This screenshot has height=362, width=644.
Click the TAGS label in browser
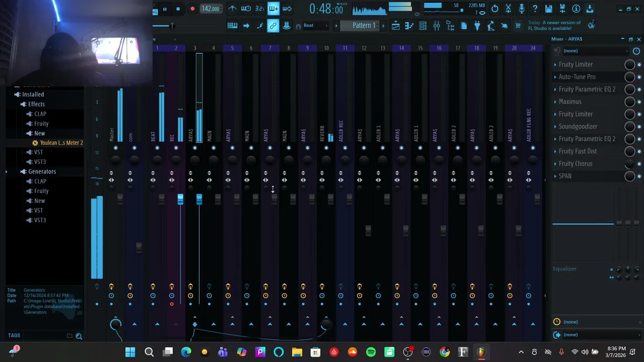click(x=14, y=335)
